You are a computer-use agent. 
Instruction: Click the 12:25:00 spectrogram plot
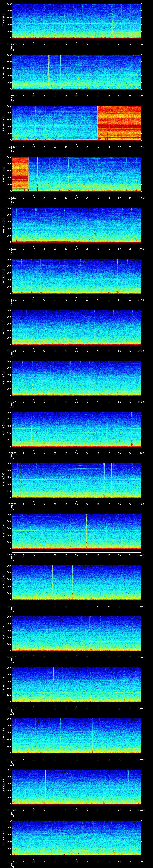76,583
